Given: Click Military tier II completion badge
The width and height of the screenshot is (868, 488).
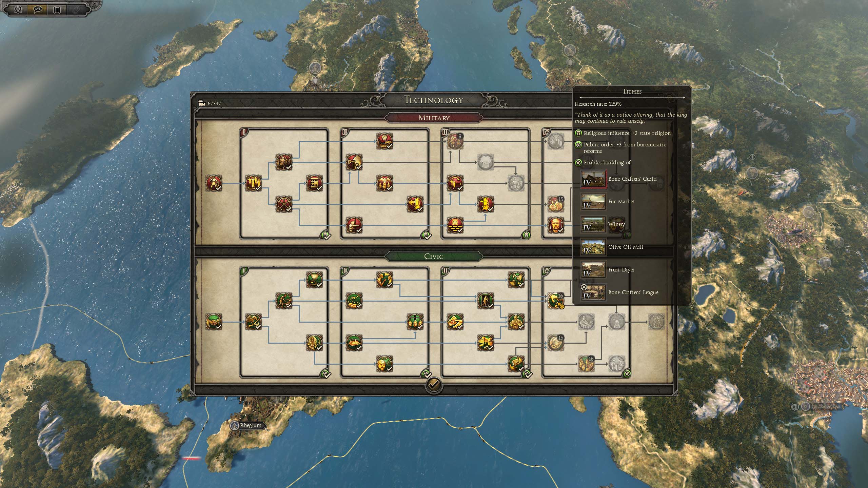Looking at the screenshot, I should click(427, 235).
